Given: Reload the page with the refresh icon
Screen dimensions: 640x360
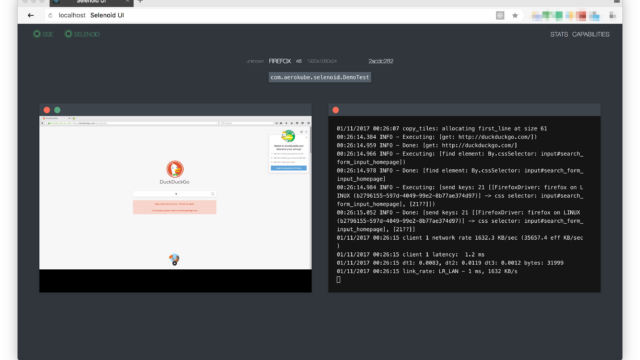Looking at the screenshot, I should [x=50, y=16].
